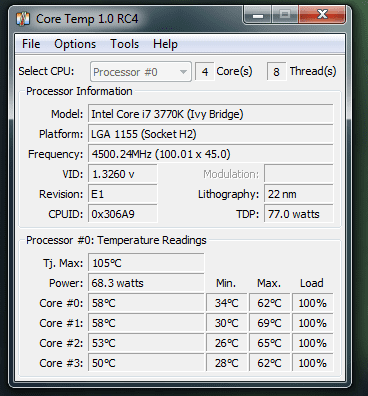Open the File menu
This screenshot has width=368, height=396.
[x=31, y=44]
